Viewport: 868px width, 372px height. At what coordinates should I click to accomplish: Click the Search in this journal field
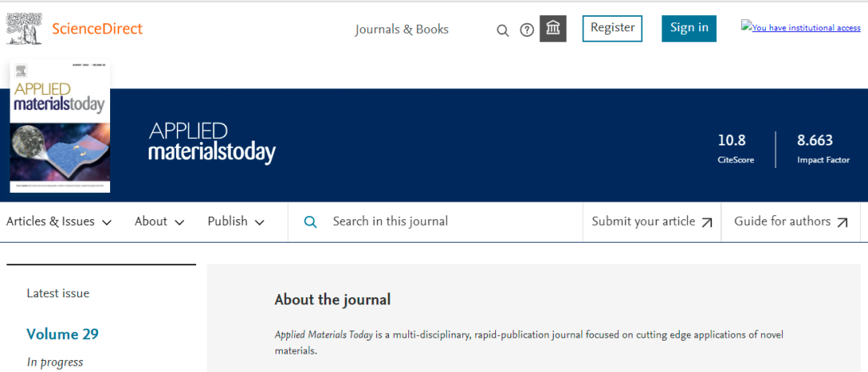(x=450, y=222)
